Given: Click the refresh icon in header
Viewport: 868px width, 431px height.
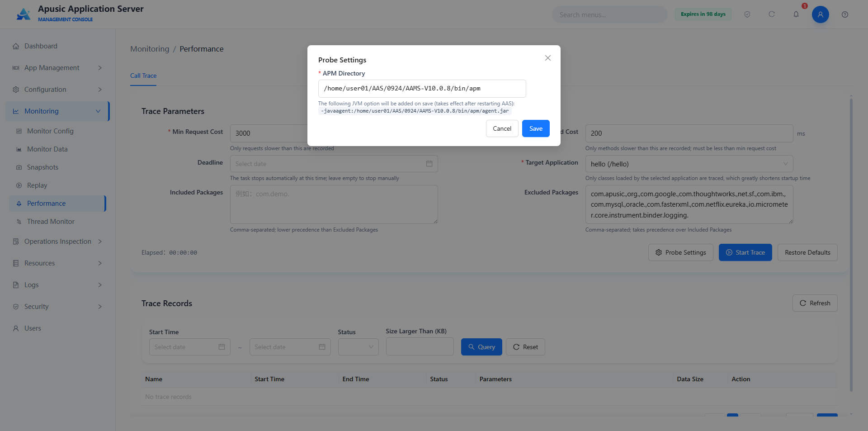Looking at the screenshot, I should coord(772,14).
